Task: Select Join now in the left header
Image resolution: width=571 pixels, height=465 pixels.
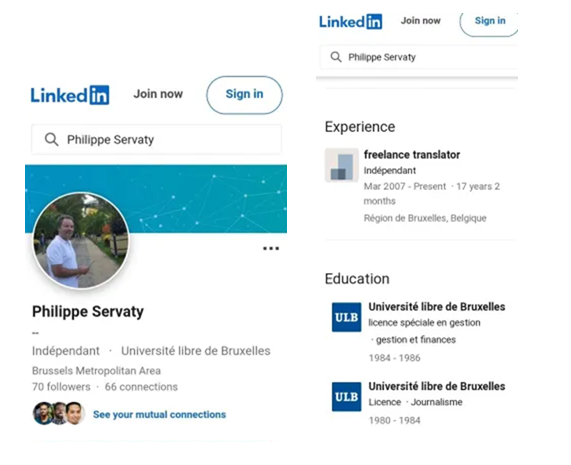Action: (158, 94)
